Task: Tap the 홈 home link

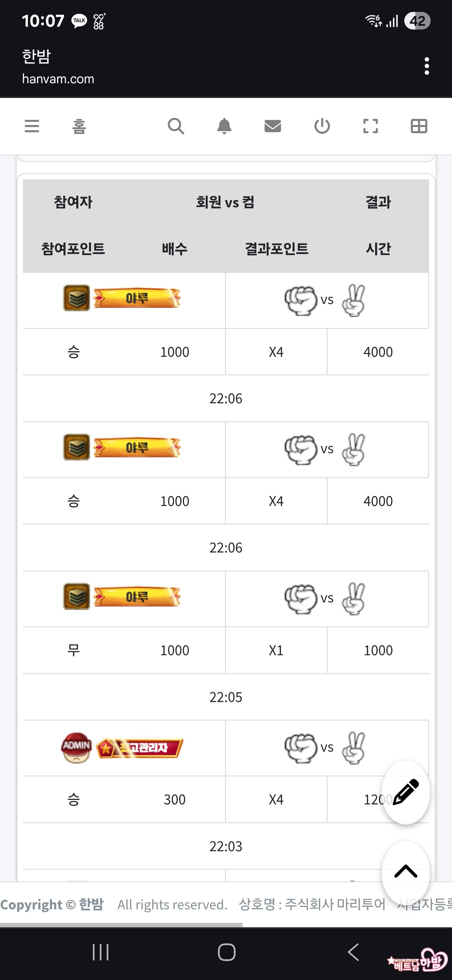Action: (79, 126)
